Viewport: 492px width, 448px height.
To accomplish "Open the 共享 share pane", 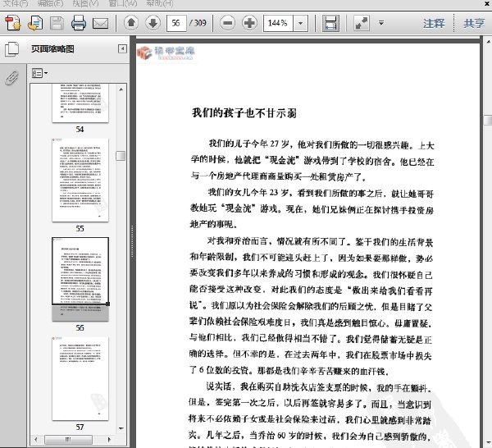I will (474, 23).
